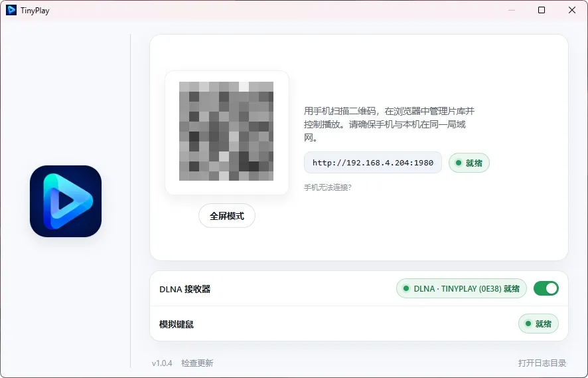Click the TinyPlay window title text

(x=35, y=11)
